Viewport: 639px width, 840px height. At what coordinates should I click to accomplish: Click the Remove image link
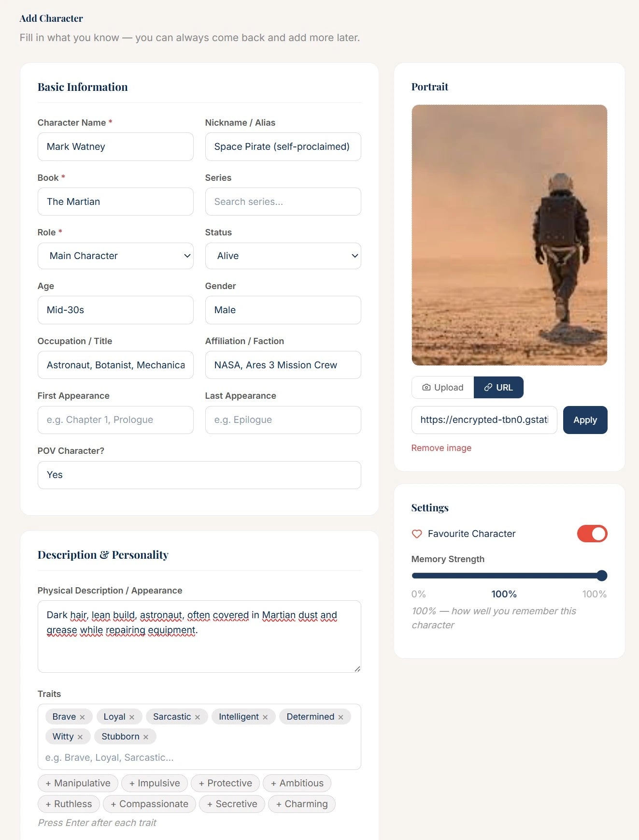pos(441,448)
